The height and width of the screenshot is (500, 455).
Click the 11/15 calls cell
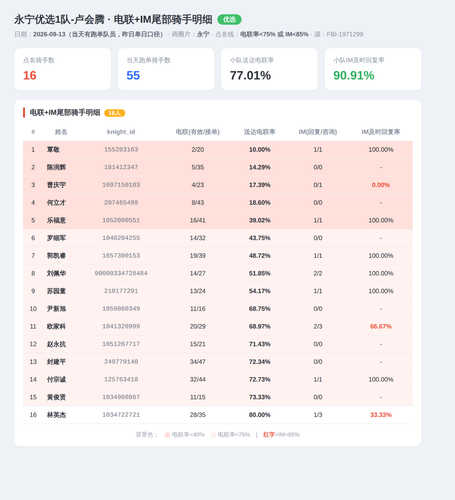click(x=198, y=397)
